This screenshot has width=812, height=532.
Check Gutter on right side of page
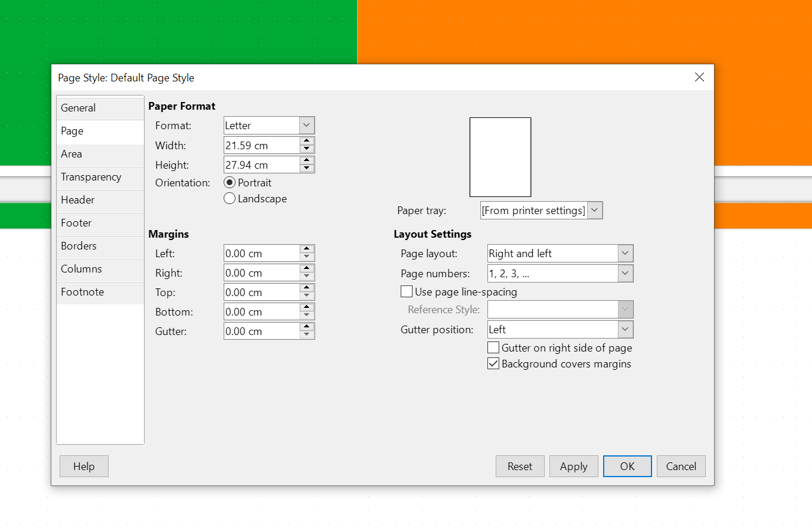point(493,348)
